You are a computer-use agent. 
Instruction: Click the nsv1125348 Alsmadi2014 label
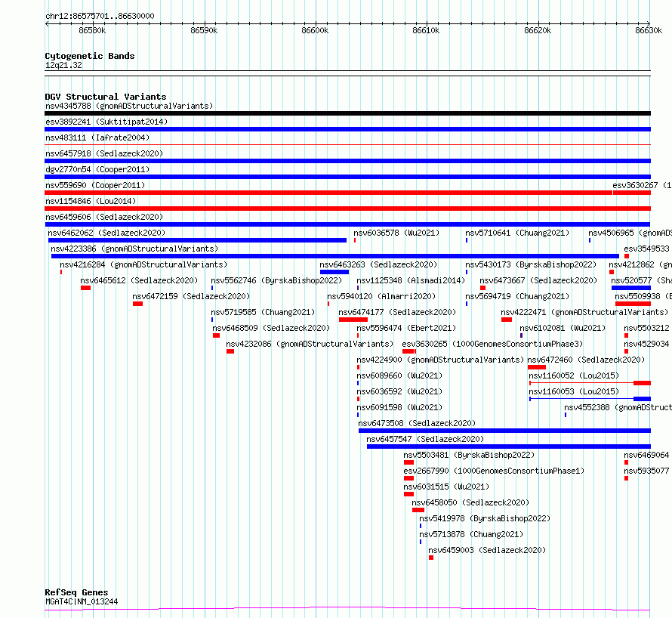[411, 280]
